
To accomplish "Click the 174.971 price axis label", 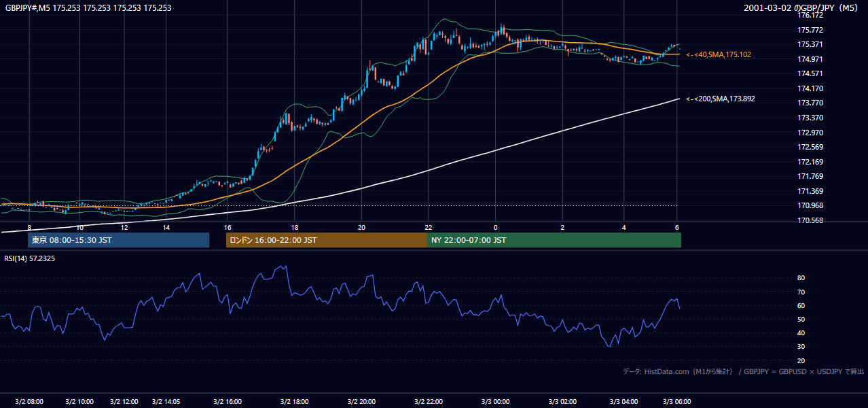I will 810,59.
